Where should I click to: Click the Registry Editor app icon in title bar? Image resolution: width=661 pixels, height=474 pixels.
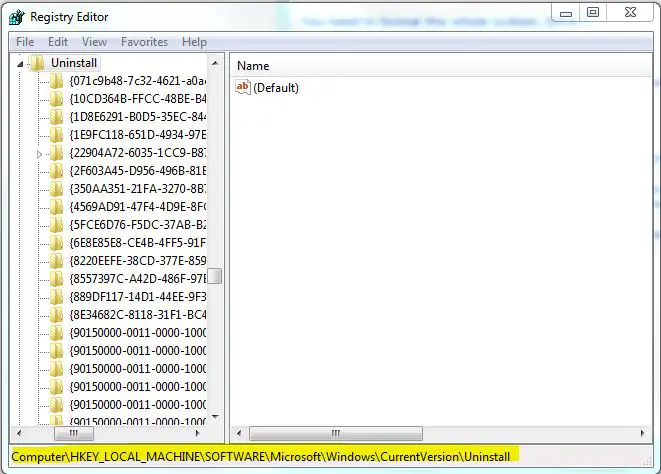[17, 17]
